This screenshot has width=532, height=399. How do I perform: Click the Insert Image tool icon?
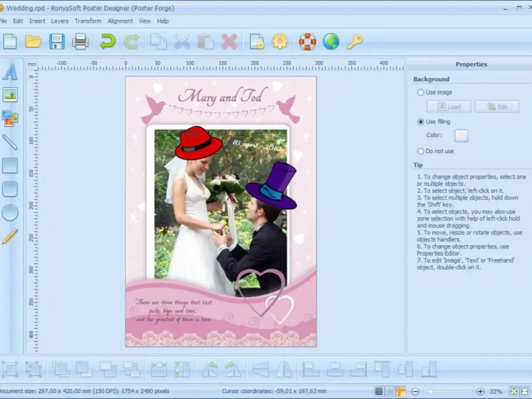(10, 95)
